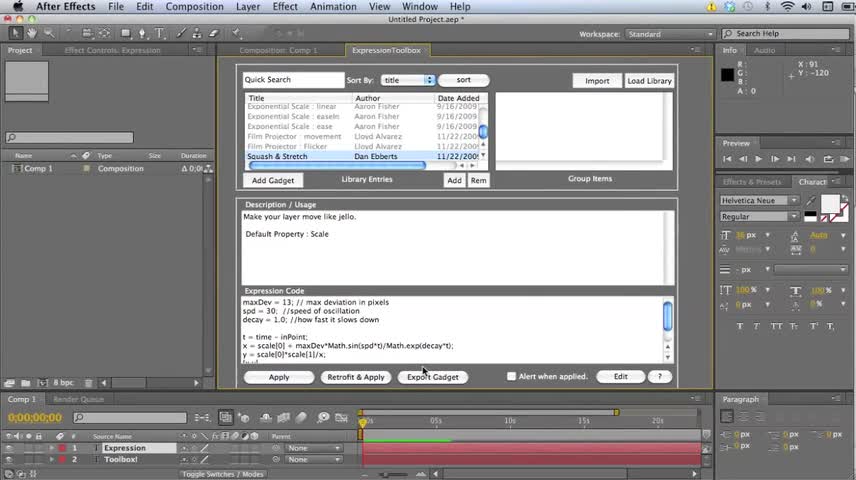
Task: Click the Graph Editor icon in timeline
Action: point(342,418)
